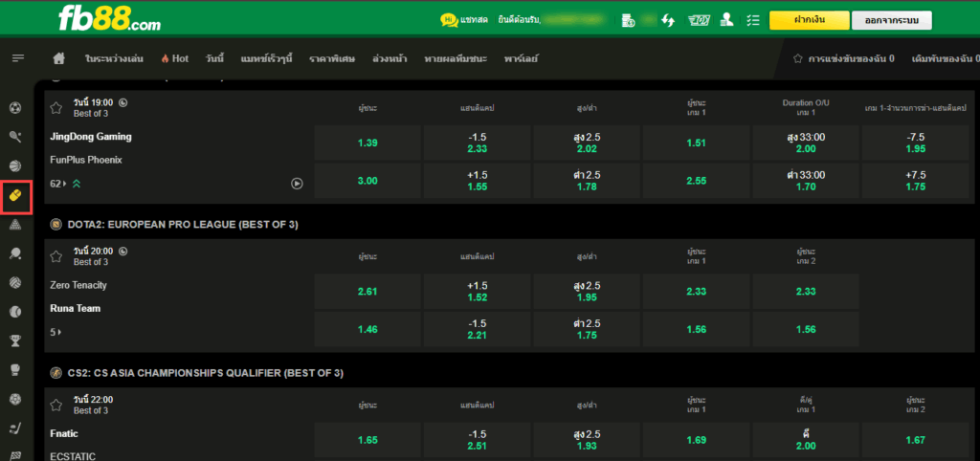Expand 62 more markets for JingDong match
Image resolution: width=980 pixels, height=461 pixels.
pos(57,184)
